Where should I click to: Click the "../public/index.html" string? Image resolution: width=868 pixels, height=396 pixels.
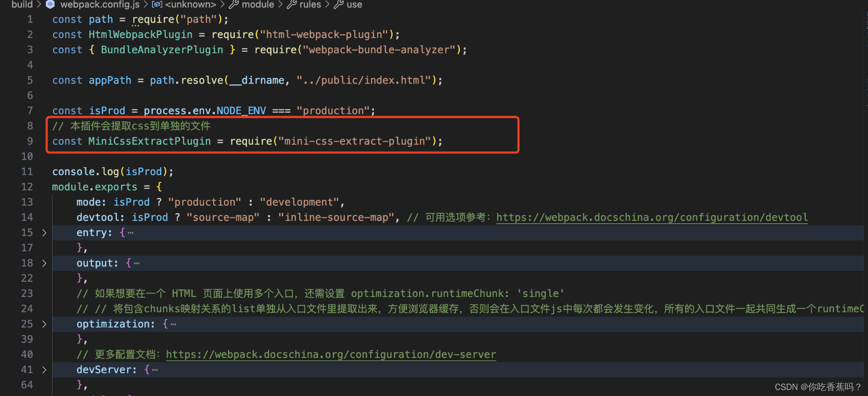coord(364,81)
